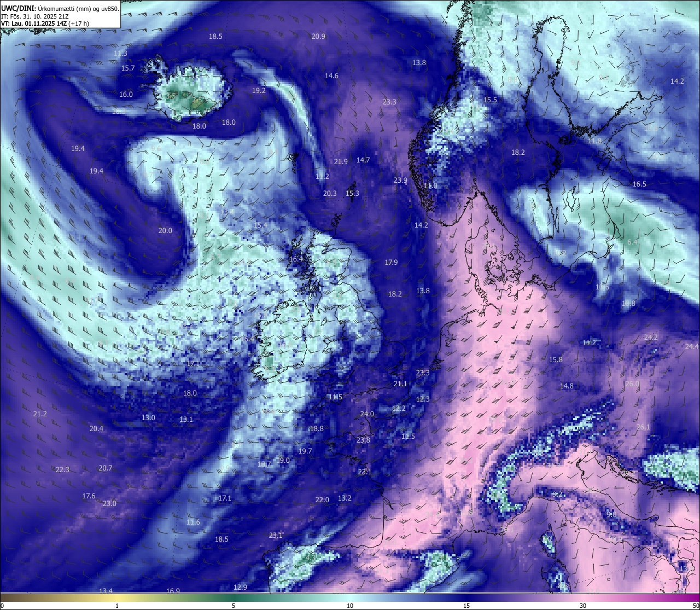
Task: Click the 15 tick label on the color scale
Action: pos(466,606)
